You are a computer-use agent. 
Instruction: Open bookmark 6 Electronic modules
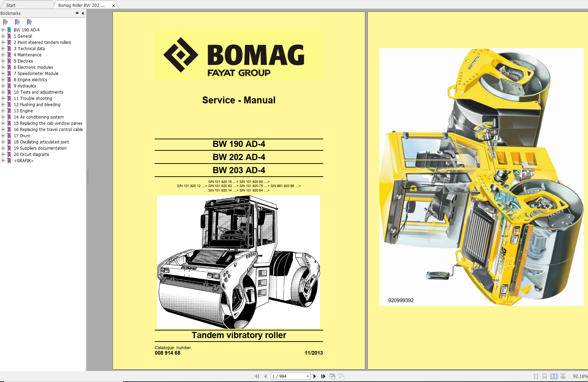33,67
